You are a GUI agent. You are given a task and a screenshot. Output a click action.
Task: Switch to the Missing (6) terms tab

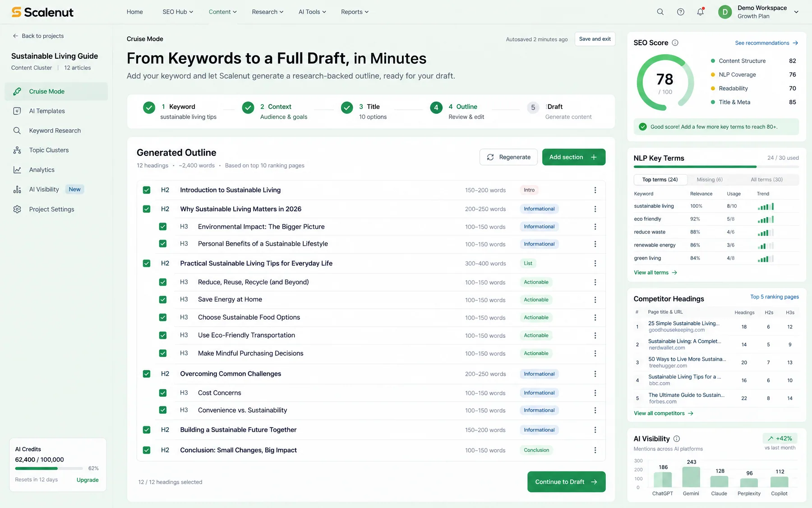(710, 180)
